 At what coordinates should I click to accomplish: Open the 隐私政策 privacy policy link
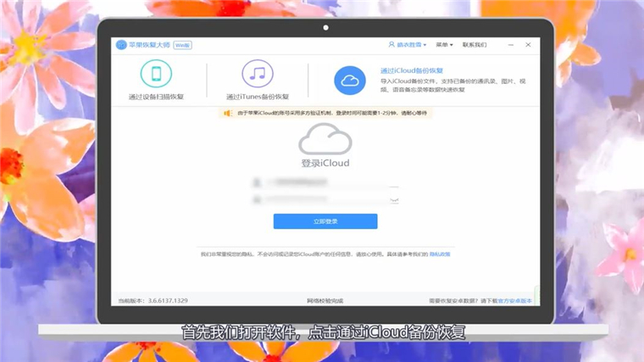pos(440,254)
